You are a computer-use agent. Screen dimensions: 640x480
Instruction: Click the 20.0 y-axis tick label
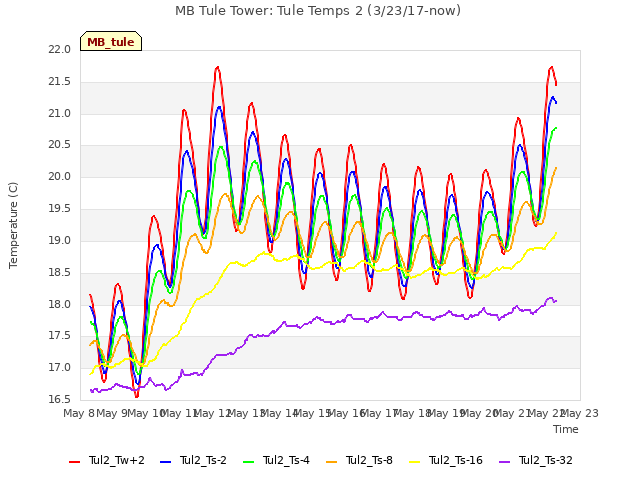tap(59, 177)
